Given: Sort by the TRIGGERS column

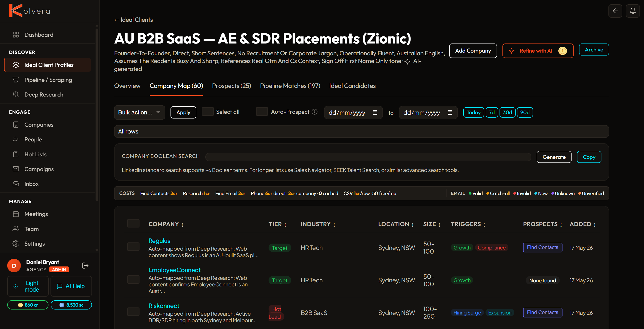Looking at the screenshot, I should 468,224.
